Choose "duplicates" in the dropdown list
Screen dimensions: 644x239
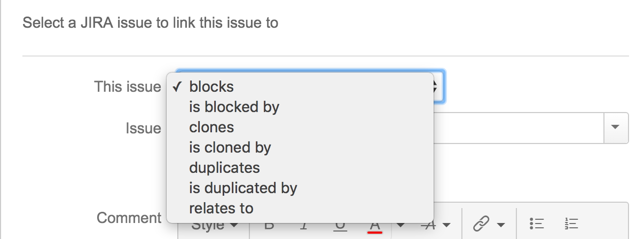pos(224,168)
